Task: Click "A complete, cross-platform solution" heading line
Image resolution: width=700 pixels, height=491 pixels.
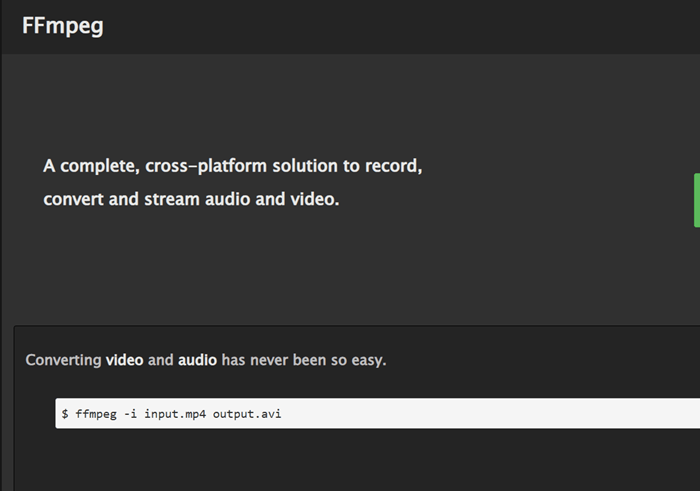Action: (232, 166)
